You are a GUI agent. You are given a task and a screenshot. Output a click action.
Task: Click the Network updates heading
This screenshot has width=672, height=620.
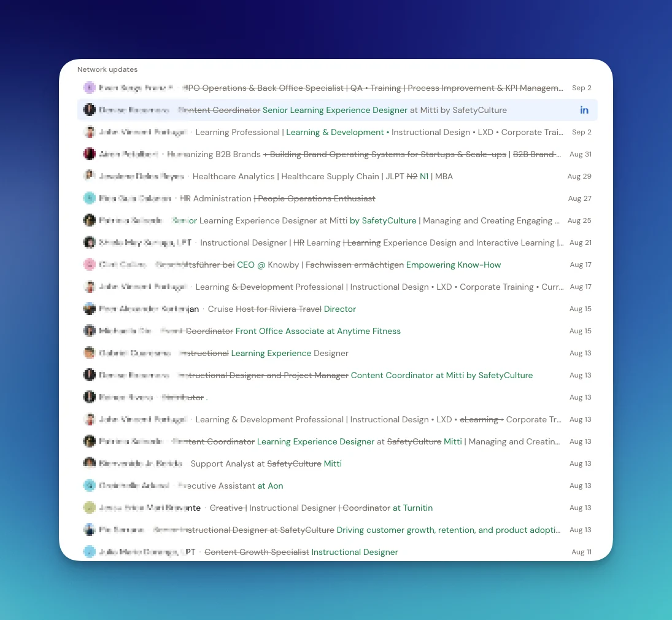tap(107, 69)
